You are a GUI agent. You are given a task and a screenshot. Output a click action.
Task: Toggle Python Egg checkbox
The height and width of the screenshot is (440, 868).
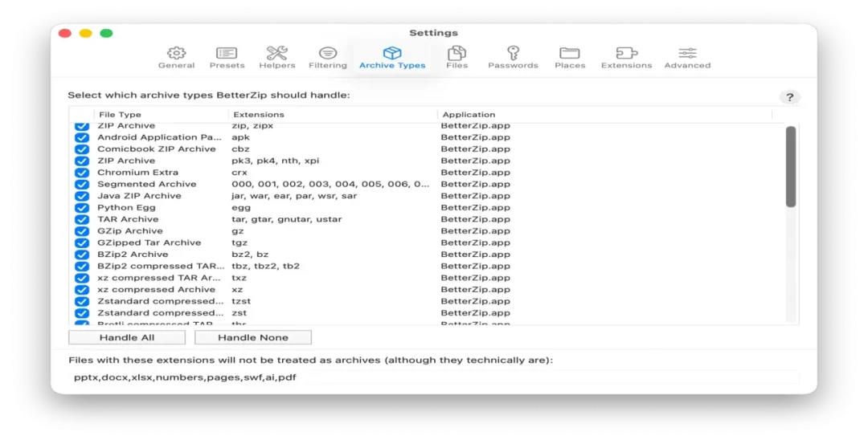tap(81, 207)
